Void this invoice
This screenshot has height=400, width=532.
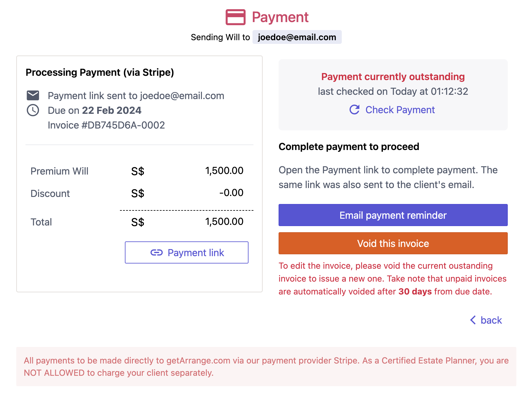(x=393, y=243)
